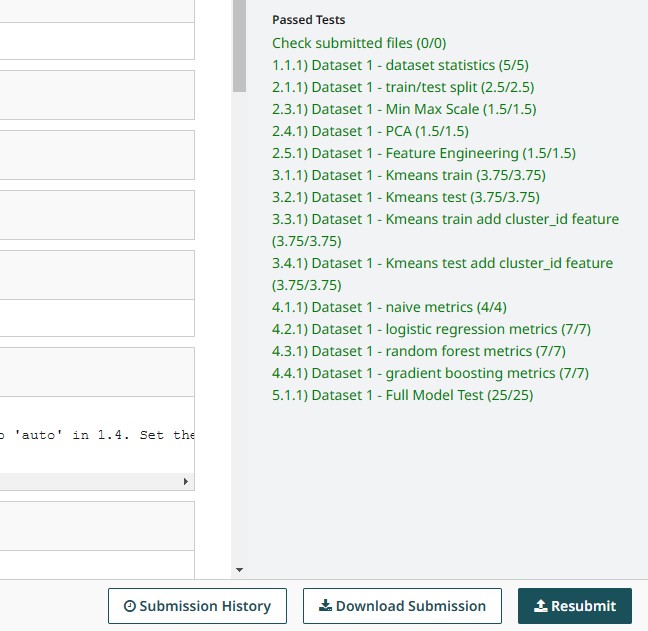
Task: Open test 3.3.1 Kmeans train add cluster_id
Action: coord(445,219)
